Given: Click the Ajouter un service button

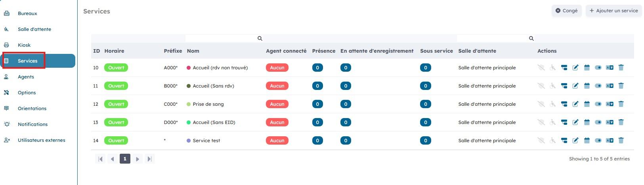Looking at the screenshot, I should point(613,11).
